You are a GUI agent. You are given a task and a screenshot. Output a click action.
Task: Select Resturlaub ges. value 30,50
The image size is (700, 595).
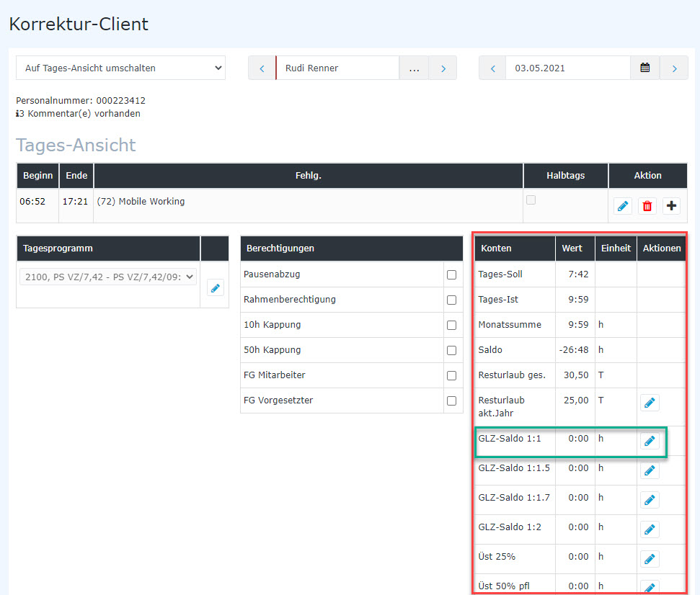coord(576,375)
